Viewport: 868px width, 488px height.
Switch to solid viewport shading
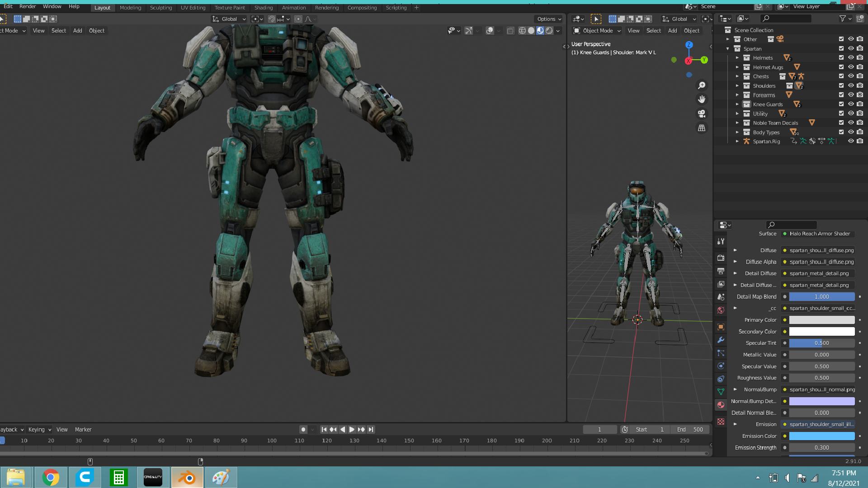531,31
